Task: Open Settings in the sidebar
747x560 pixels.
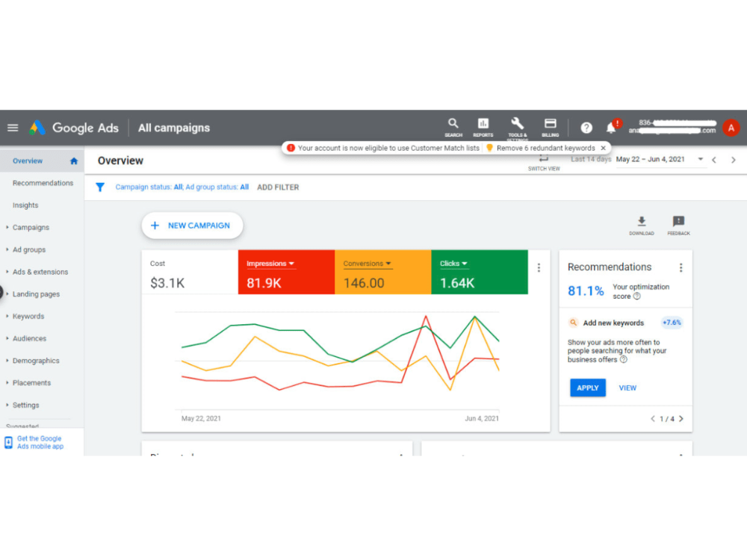Action: tap(25, 405)
